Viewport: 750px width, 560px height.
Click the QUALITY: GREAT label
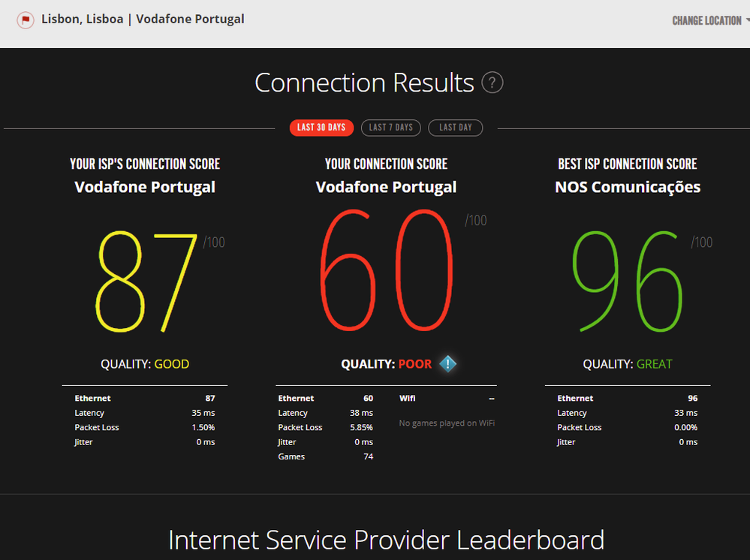[628, 364]
